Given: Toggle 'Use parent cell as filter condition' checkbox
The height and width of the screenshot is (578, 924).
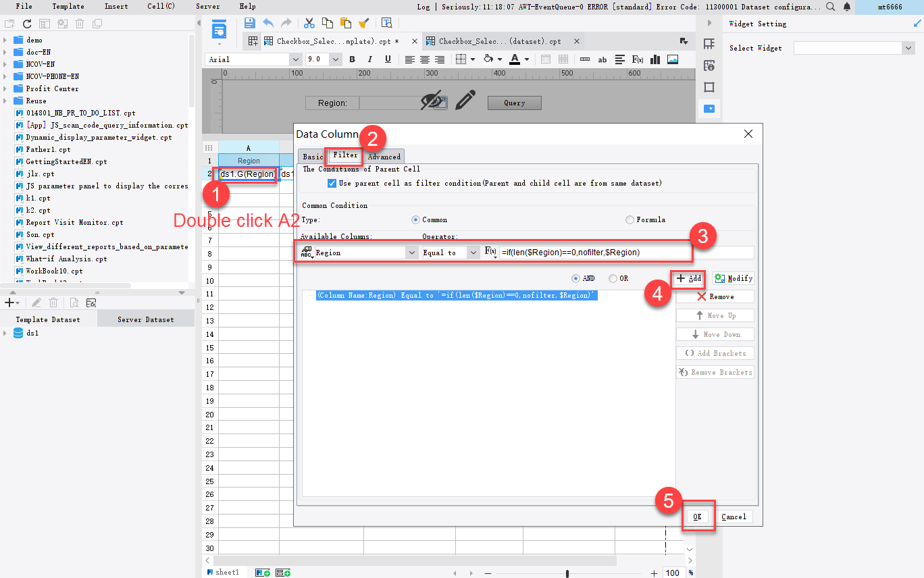Looking at the screenshot, I should pos(332,182).
